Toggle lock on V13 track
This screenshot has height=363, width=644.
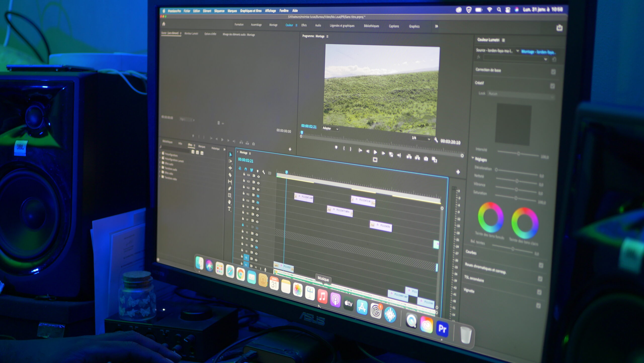[x=244, y=180]
